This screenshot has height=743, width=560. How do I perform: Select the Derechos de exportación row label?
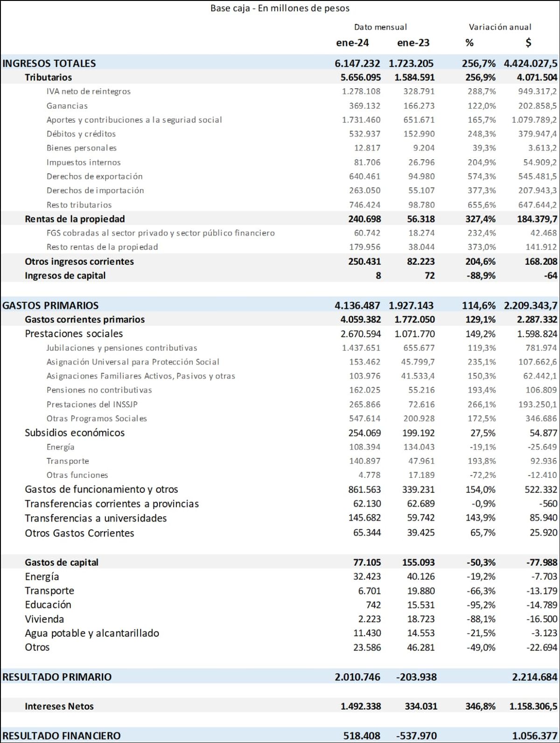(94, 176)
